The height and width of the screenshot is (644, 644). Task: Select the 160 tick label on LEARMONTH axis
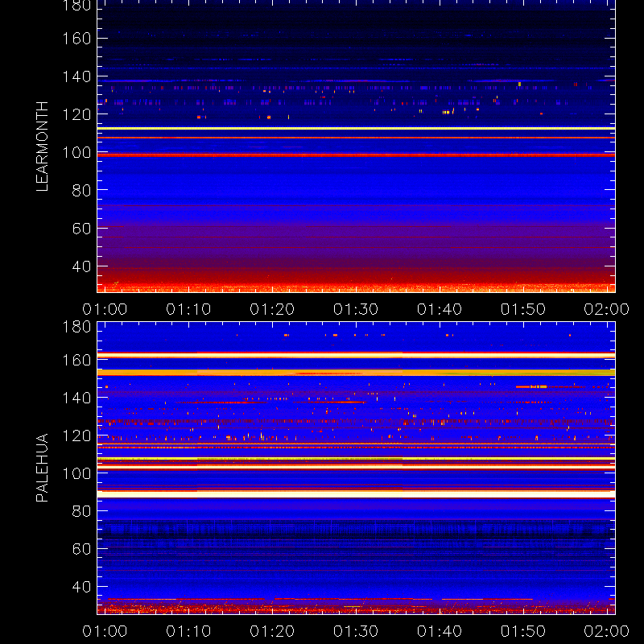pos(76,39)
